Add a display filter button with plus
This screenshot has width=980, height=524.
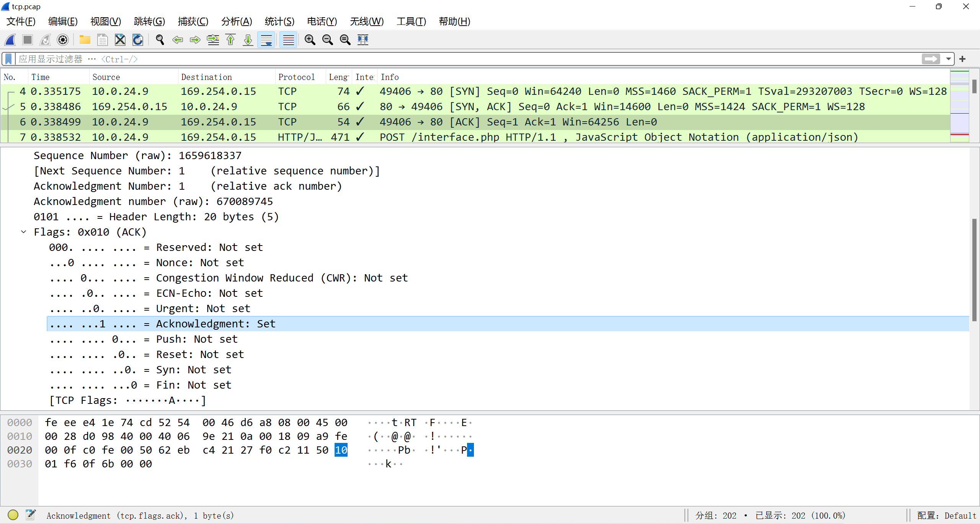click(962, 59)
